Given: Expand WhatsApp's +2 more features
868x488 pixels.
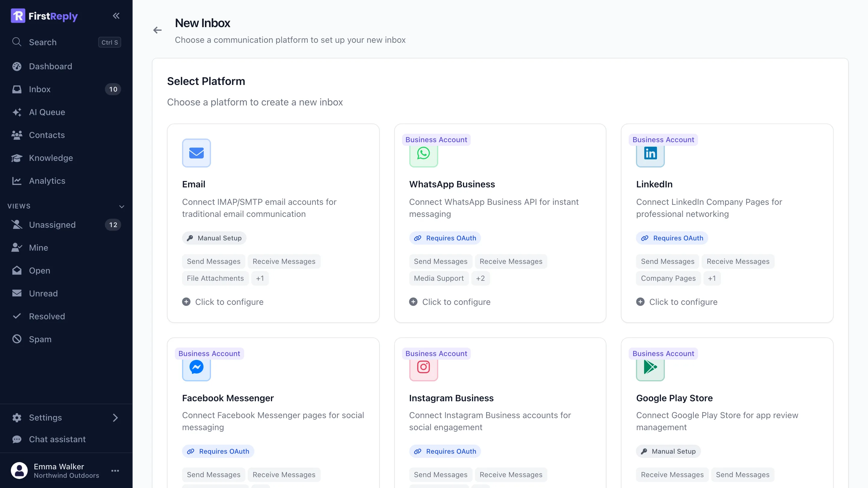Looking at the screenshot, I should [x=480, y=278].
